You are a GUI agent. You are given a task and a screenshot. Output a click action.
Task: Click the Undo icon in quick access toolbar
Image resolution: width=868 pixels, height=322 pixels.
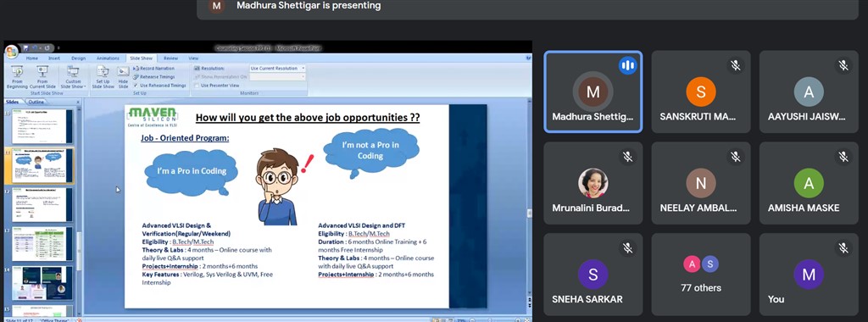tap(35, 48)
